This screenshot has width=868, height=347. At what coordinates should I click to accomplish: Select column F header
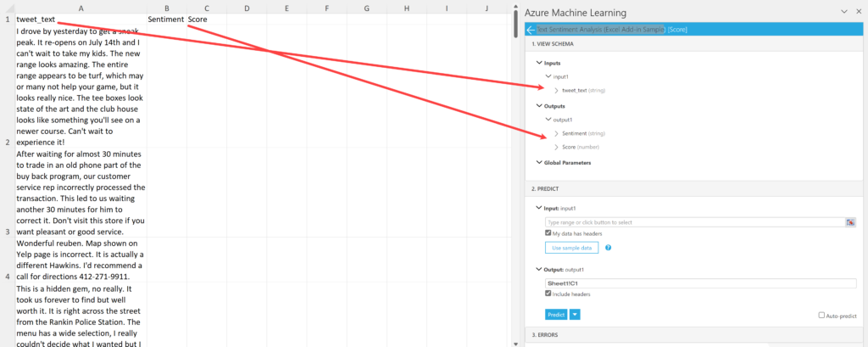[x=326, y=8]
